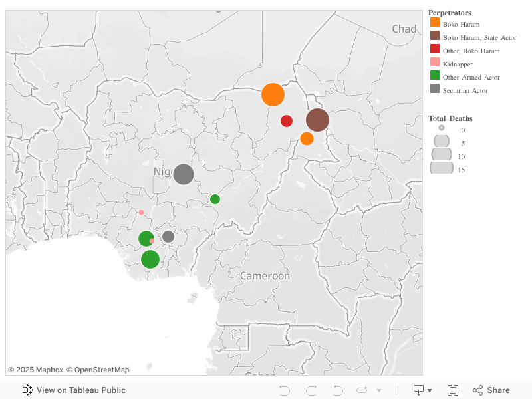
Task: Click the Tableau logo icon
Action: click(27, 390)
